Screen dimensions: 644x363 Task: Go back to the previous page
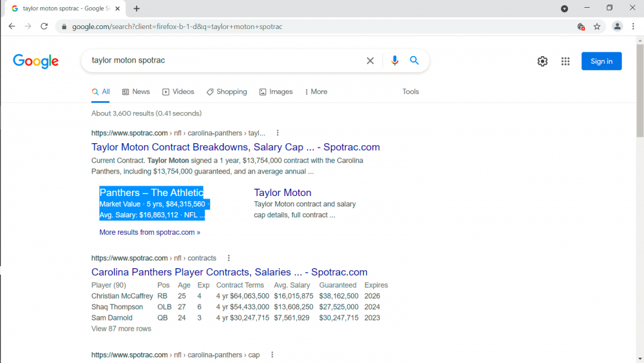[x=12, y=26]
